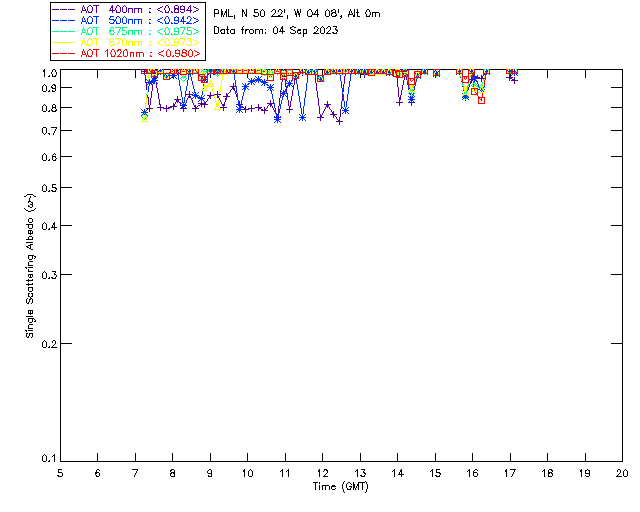Click the Time (GMT) axis label
The image size is (640, 512).
point(340,487)
